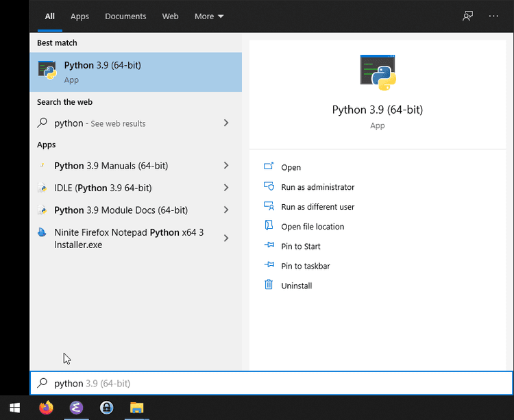Image resolution: width=514 pixels, height=420 pixels.
Task: Open the Windows Start button
Action: (x=15, y=408)
